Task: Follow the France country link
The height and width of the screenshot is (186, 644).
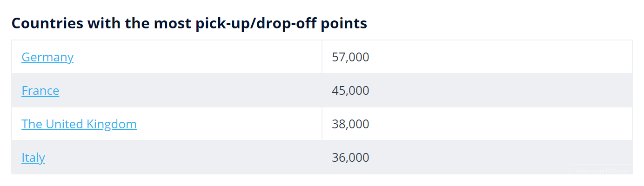Action: (40, 91)
